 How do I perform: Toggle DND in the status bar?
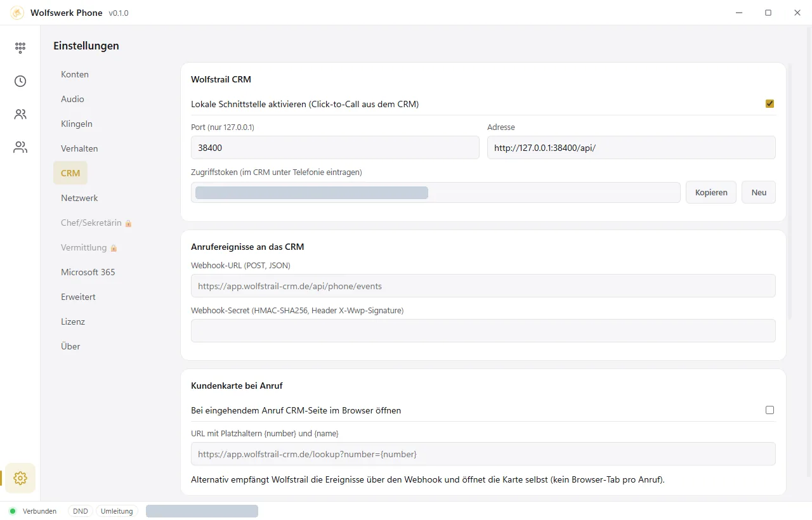coord(81,511)
